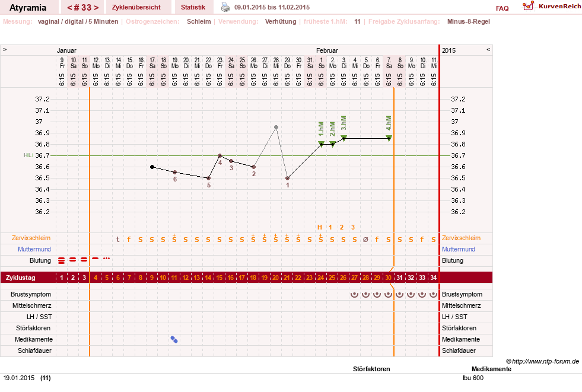Click the first temperature point on 17 January
The width and height of the screenshot is (582, 392).
click(x=152, y=167)
